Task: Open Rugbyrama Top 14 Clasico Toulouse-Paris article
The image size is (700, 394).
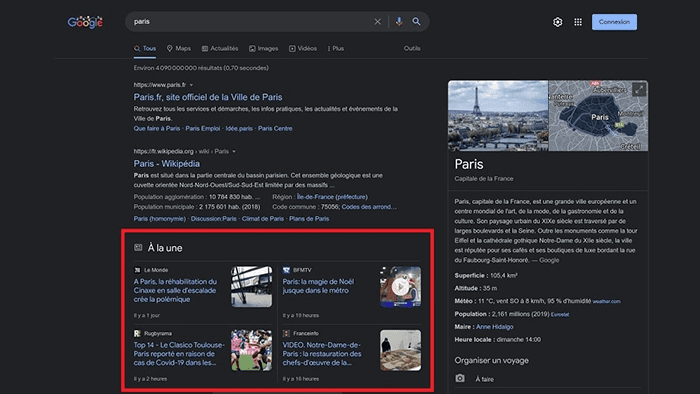Action: tap(179, 354)
